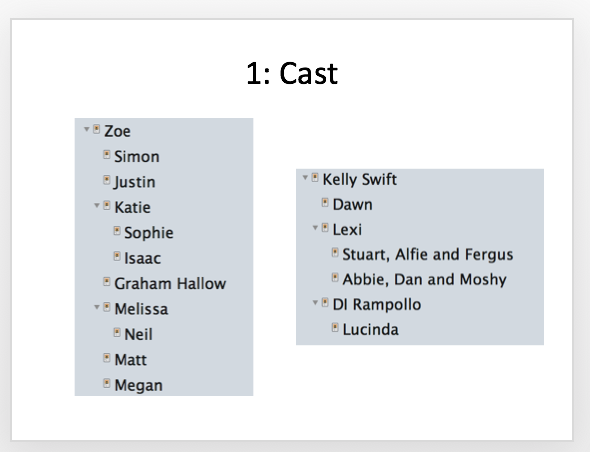Collapse the Lexi disclosure triangle
The height and width of the screenshot is (452, 590).
315,228
